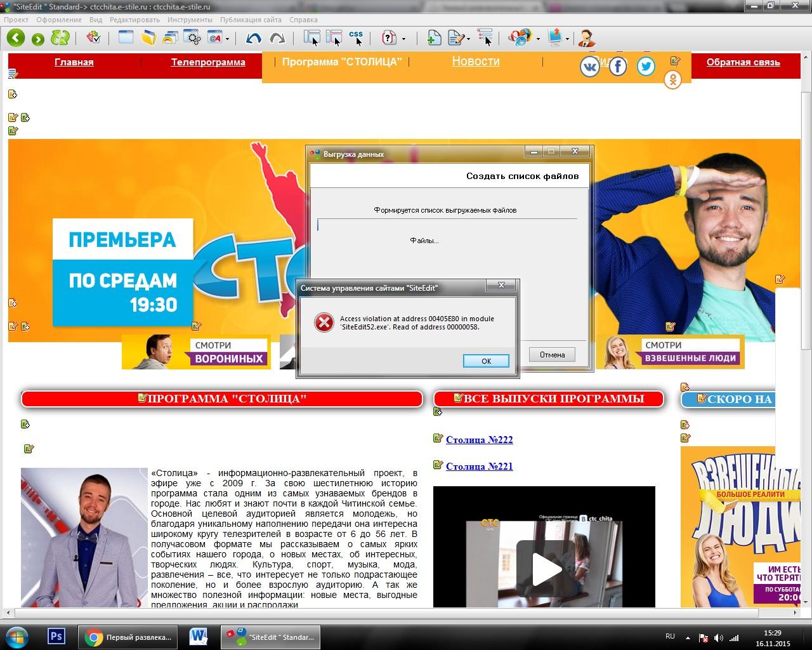Image resolution: width=812 pixels, height=650 pixels.
Task: Click the CSS editor icon
Action: pyautogui.click(x=357, y=38)
